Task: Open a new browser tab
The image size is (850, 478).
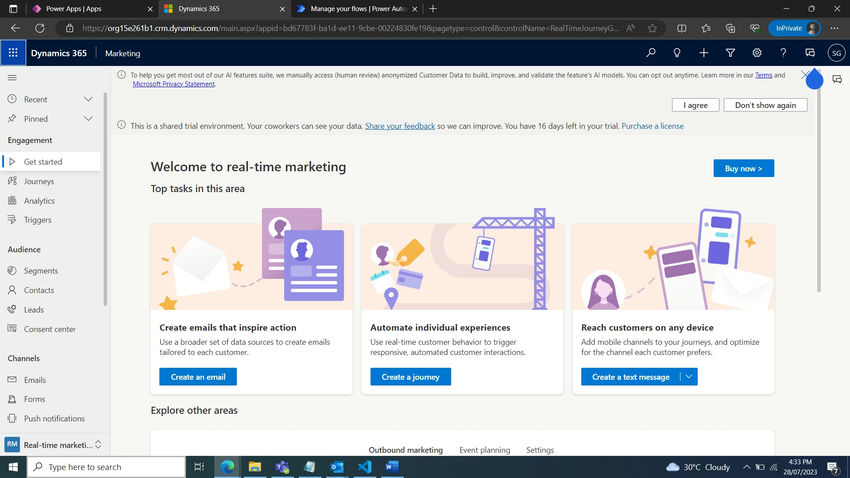Action: coord(433,9)
